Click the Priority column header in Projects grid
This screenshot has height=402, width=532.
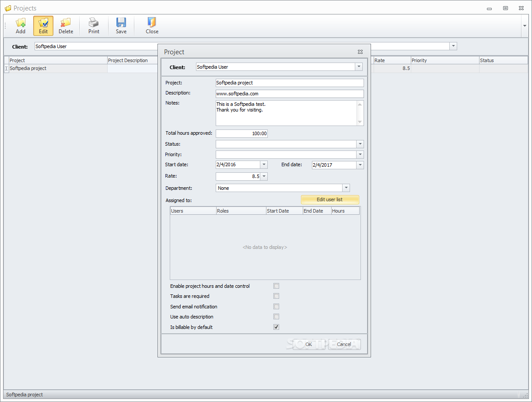click(445, 60)
